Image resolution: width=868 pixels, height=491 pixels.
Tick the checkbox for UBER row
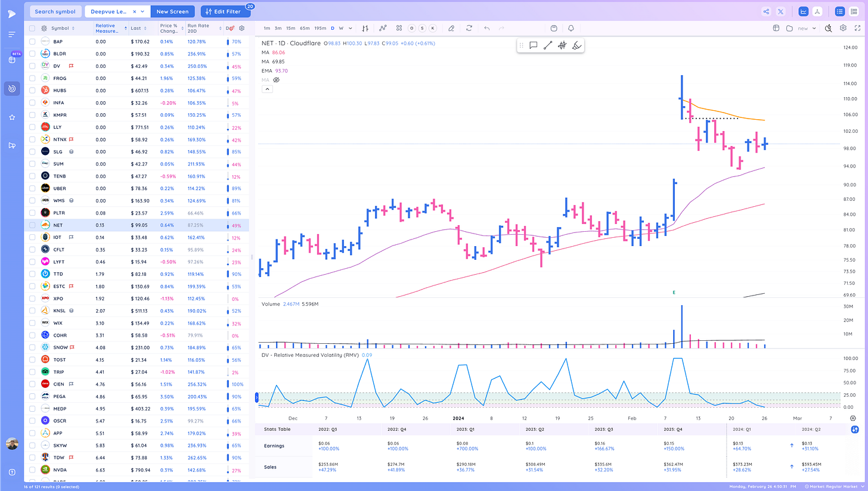click(x=32, y=188)
